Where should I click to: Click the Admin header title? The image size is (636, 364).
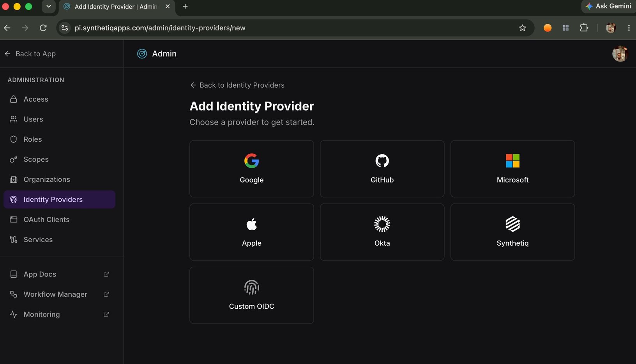click(x=164, y=54)
